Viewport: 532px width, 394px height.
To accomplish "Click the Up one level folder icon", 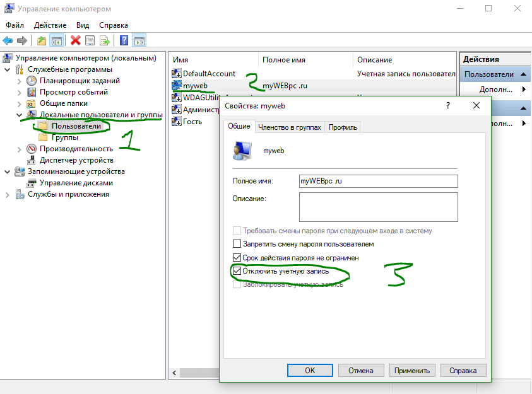I will pyautogui.click(x=42, y=41).
